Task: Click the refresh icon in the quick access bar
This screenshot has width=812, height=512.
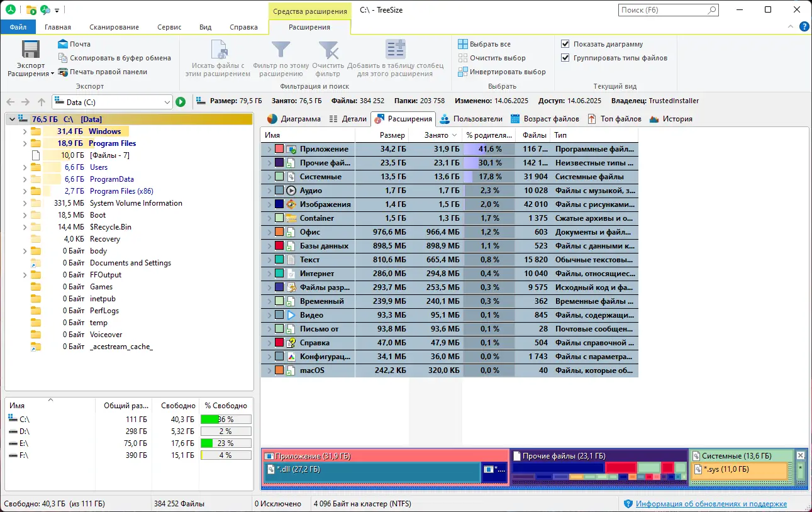Action: (45, 10)
